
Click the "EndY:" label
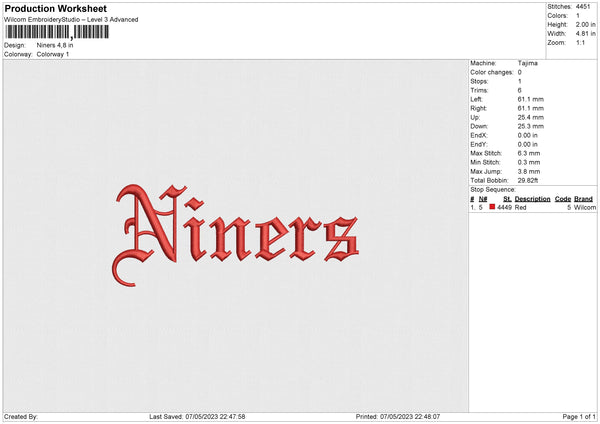coord(479,144)
